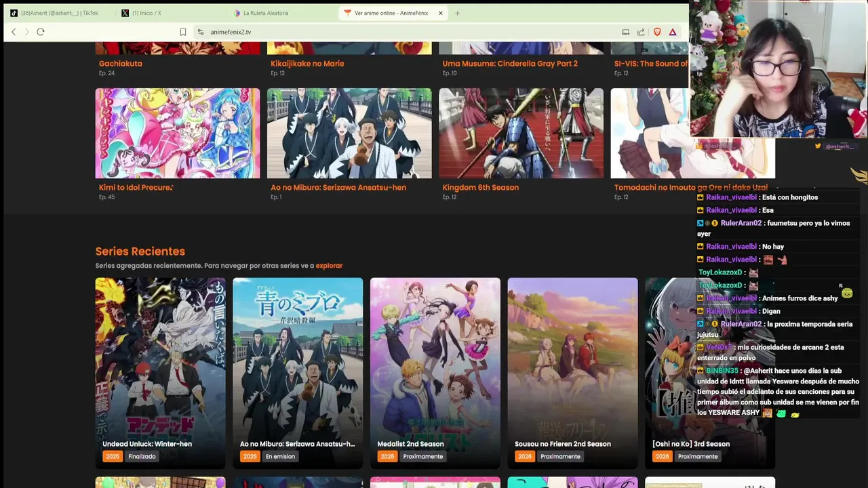
Task: Switch to the Asherit TikTok tab
Action: (60, 13)
